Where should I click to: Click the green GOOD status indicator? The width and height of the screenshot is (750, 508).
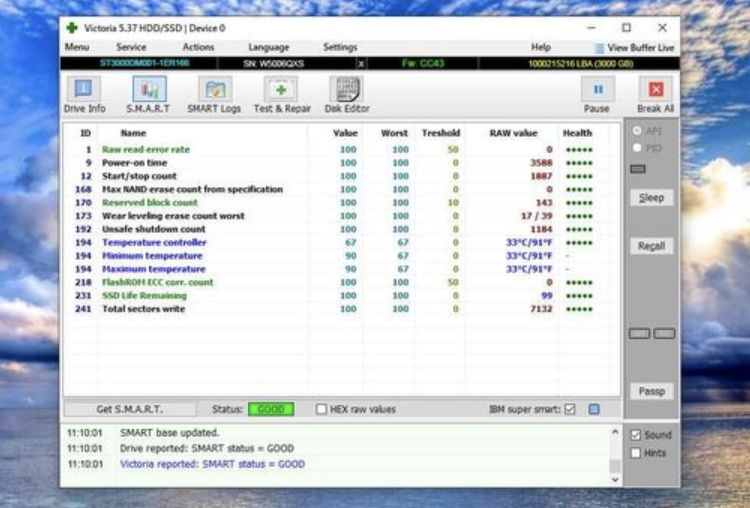tap(271, 409)
